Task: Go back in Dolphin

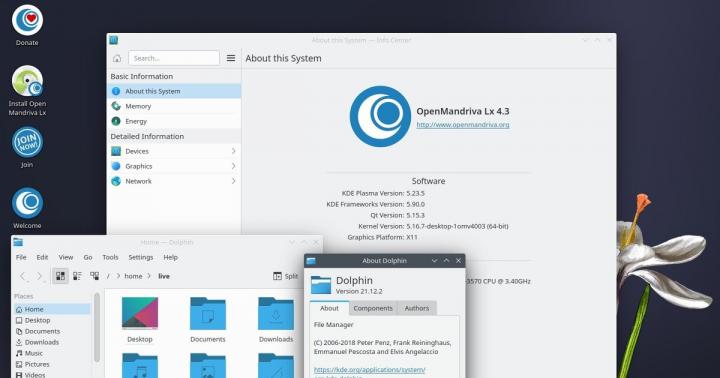Action: (22, 276)
